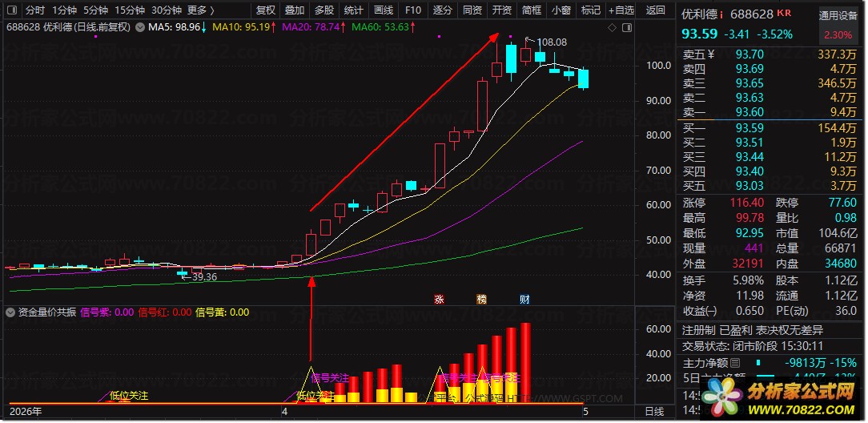Select the 15分钟 timeframe tab
Screen dimensions: 868x423
click(130, 10)
